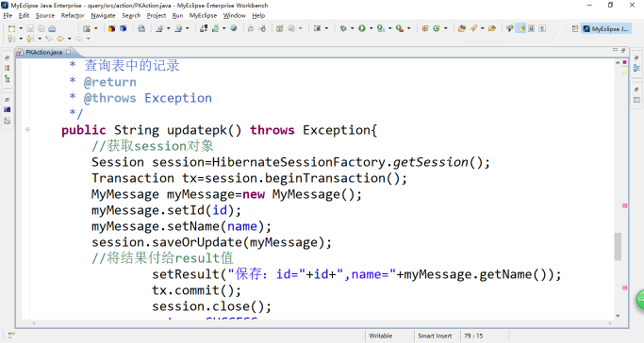Click the Smart Insert status entry

[435, 335]
